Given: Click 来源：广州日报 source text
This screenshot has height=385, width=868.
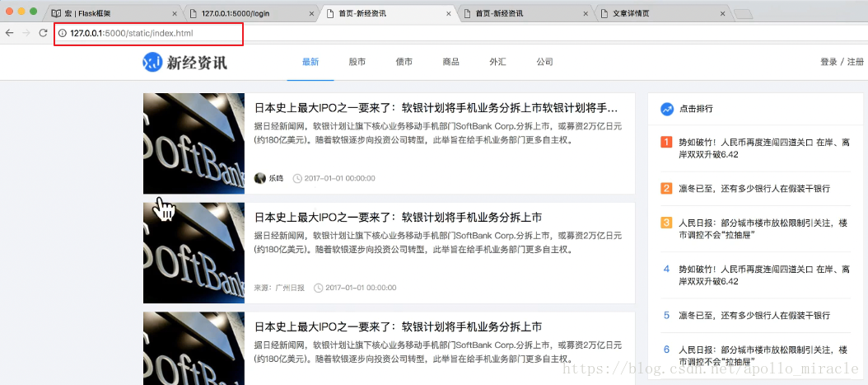Looking at the screenshot, I should click(279, 288).
